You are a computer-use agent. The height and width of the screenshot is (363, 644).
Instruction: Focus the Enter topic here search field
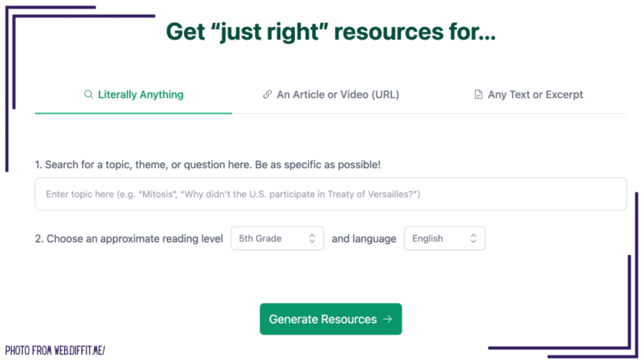coord(330,194)
